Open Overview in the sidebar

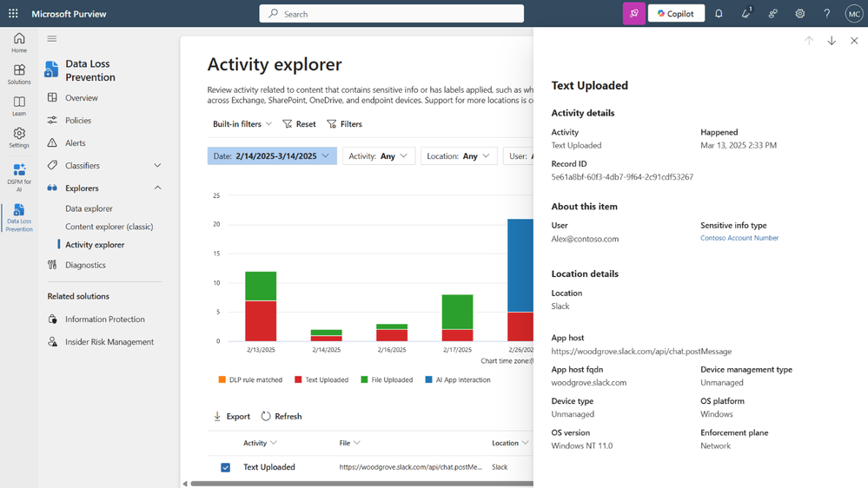click(82, 98)
